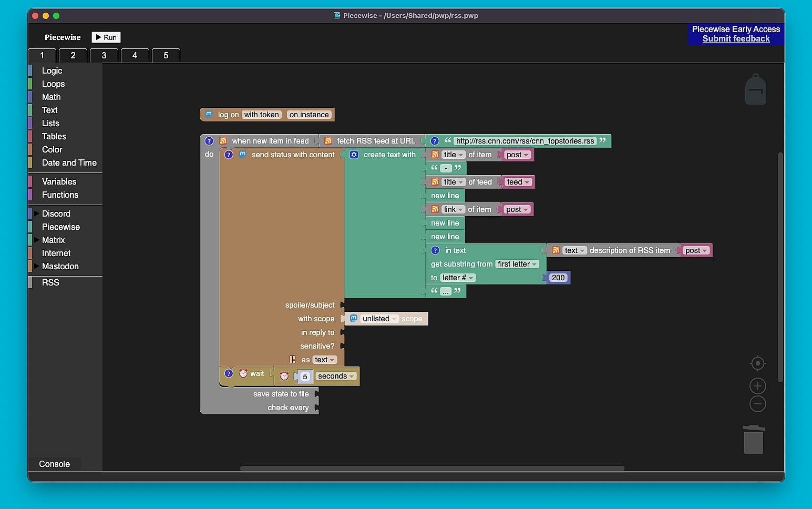
Task: Click the help icon on wait block
Action: (x=229, y=373)
